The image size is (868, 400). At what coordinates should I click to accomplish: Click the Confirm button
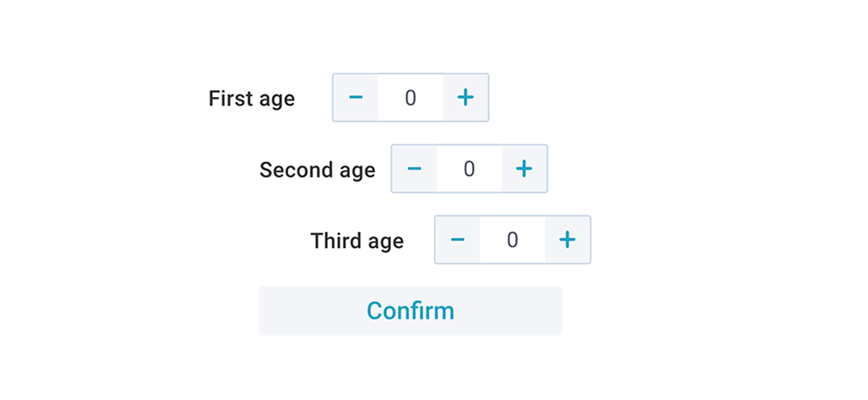pos(410,311)
